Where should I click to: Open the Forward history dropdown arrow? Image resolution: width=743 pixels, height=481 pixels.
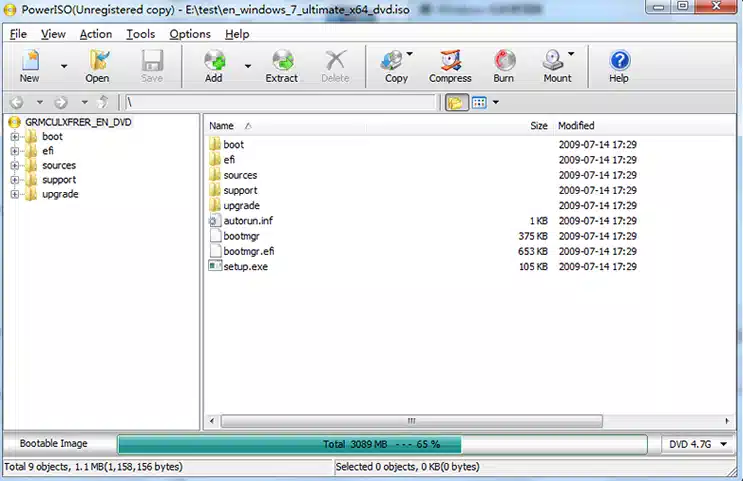[84, 102]
